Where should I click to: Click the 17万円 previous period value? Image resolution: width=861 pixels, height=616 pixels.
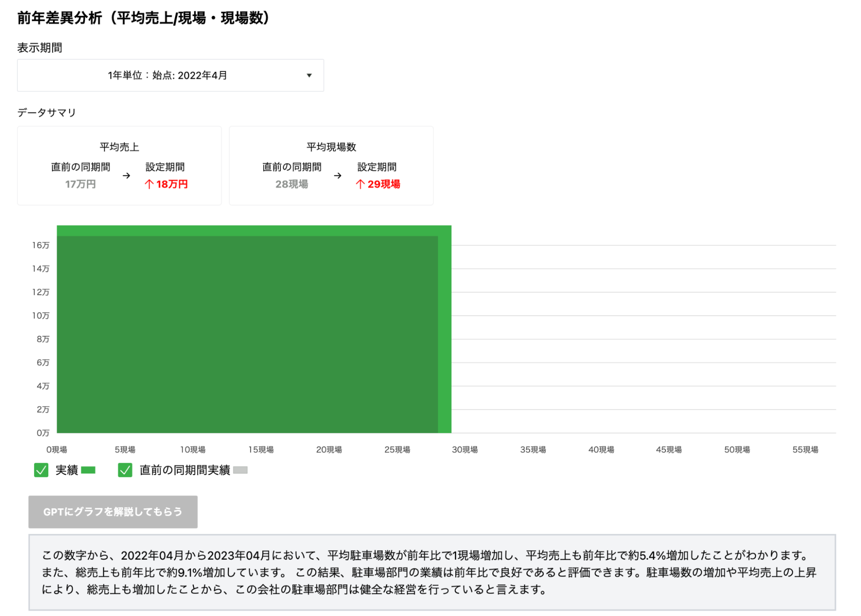pyautogui.click(x=81, y=184)
